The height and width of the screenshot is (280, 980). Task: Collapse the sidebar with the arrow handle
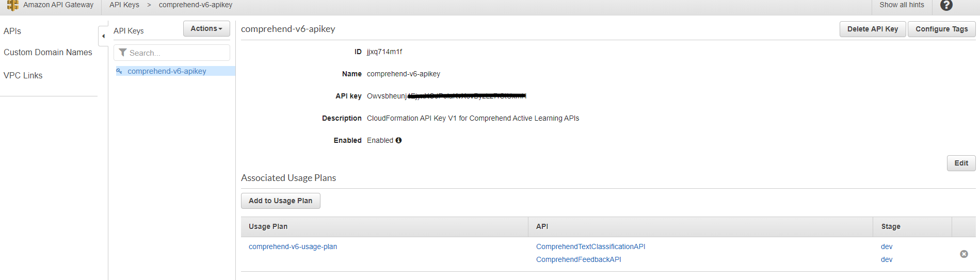point(103,36)
